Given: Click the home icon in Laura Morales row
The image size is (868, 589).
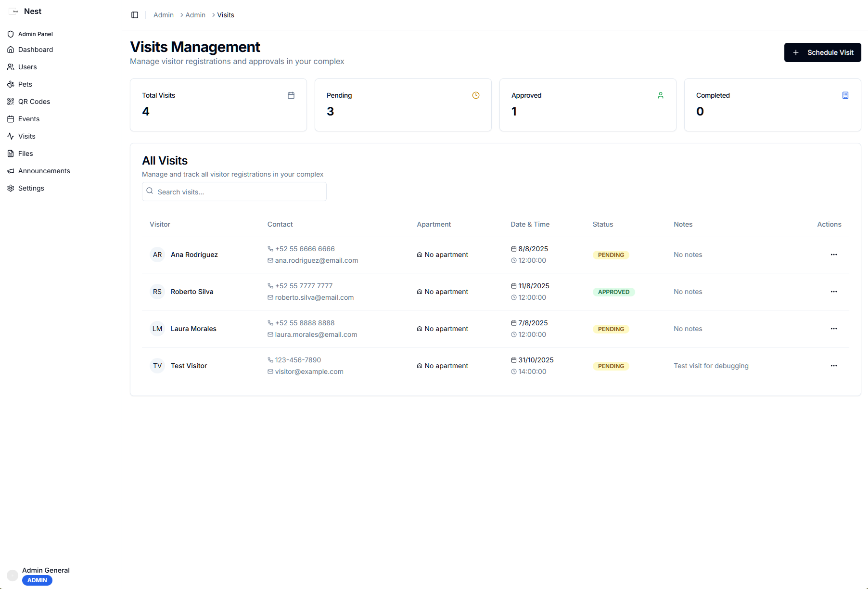Looking at the screenshot, I should 420,329.
